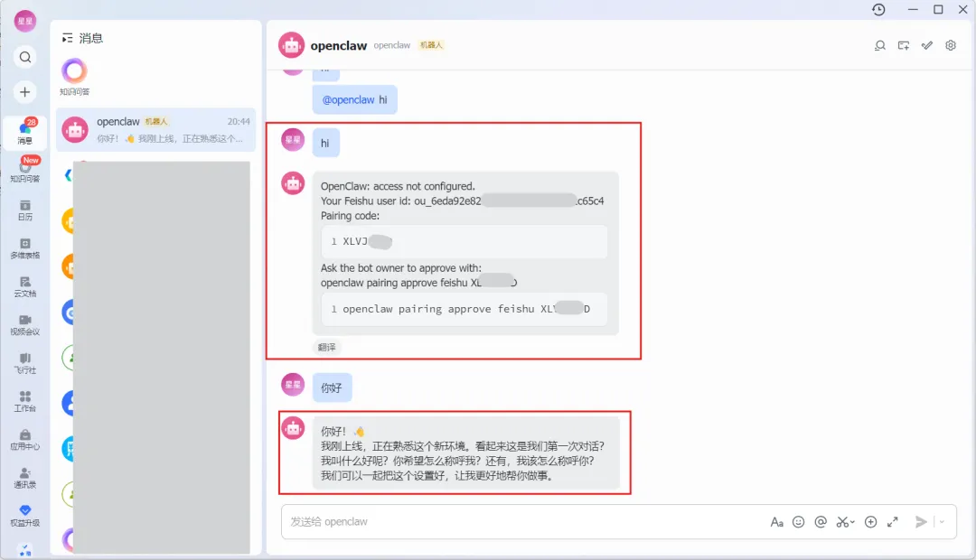
Task: Open the history clock icon in title bar
Action: pos(878,9)
